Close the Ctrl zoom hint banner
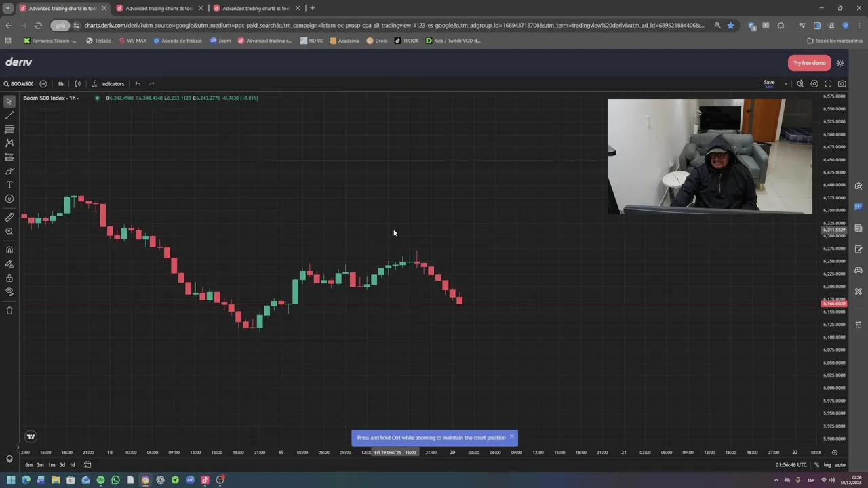The height and width of the screenshot is (488, 868). tap(512, 436)
